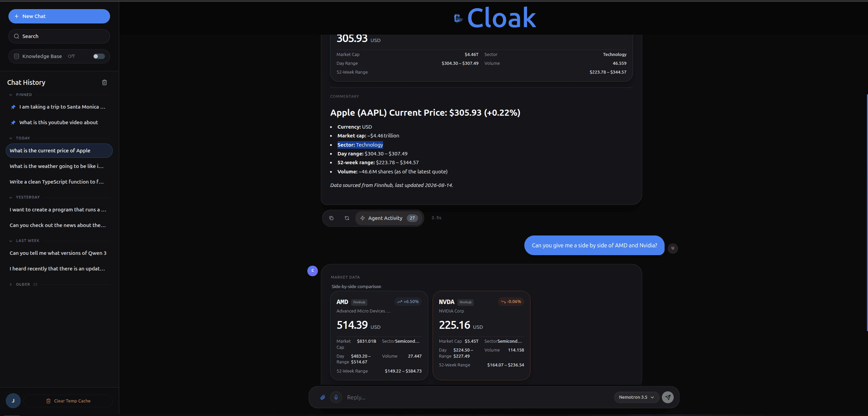Open the TypeScript function chat
Image resolution: width=868 pixels, height=416 pixels.
[59, 182]
